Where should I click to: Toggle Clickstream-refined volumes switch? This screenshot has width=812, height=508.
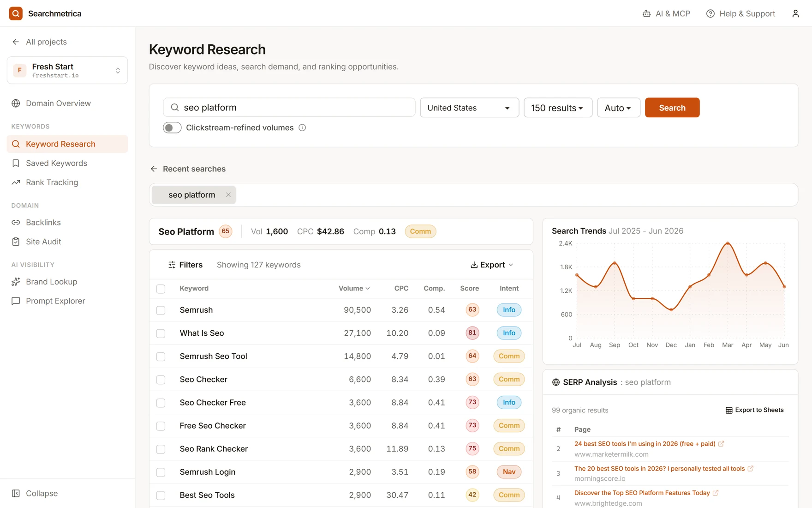[x=172, y=128]
